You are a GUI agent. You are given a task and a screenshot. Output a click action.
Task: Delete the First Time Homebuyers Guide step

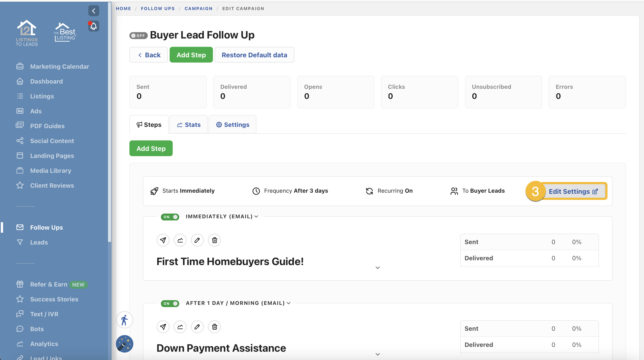[x=214, y=240]
